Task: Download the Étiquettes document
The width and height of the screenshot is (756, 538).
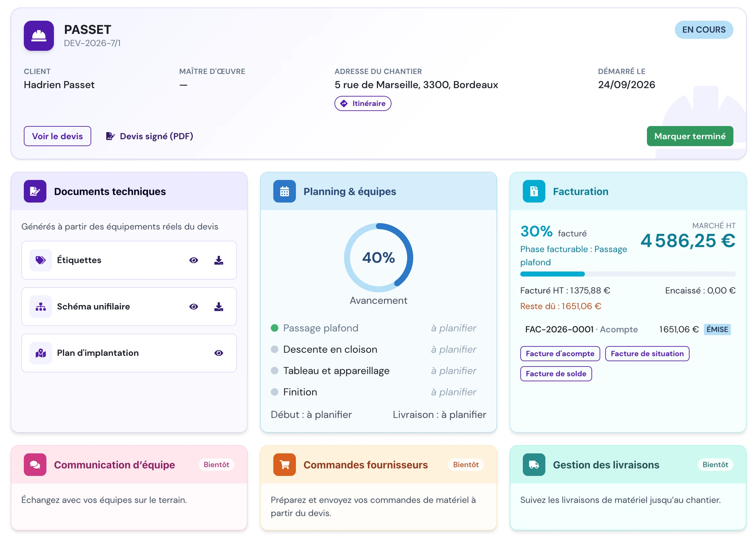Action: pos(219,260)
